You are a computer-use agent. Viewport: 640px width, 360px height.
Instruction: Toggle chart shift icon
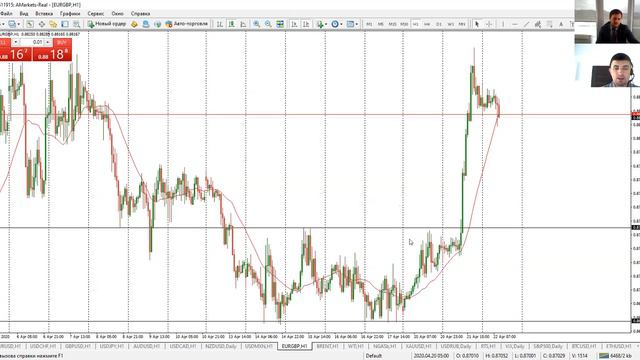(x=306, y=24)
